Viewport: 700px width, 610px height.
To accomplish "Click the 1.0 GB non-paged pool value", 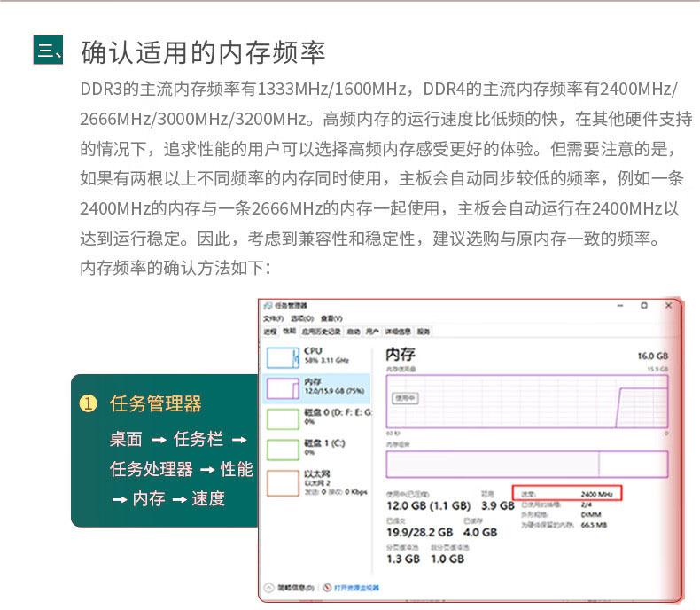I will pyautogui.click(x=447, y=559).
